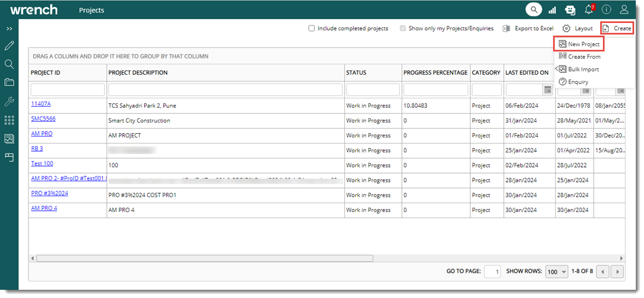The image size is (644, 298).
Task: Open the bar chart reports icon
Action: click(x=552, y=10)
